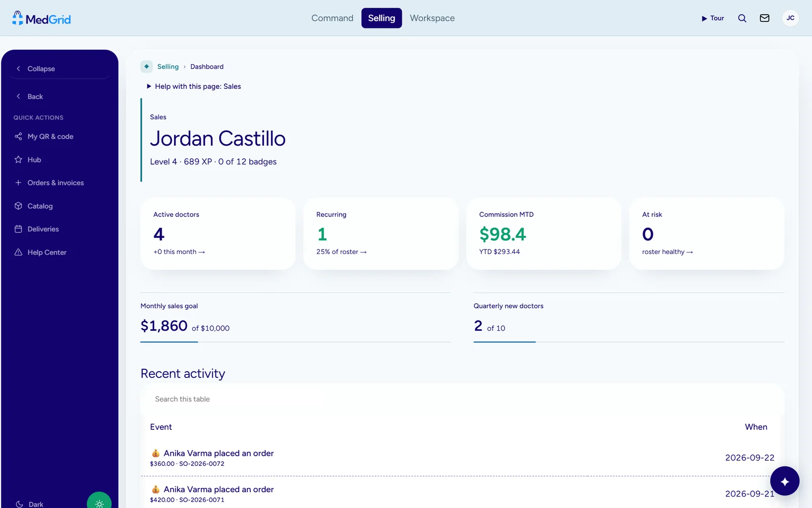The width and height of the screenshot is (812, 508).
Task: Focus the Search this table field
Action: pos(462,399)
